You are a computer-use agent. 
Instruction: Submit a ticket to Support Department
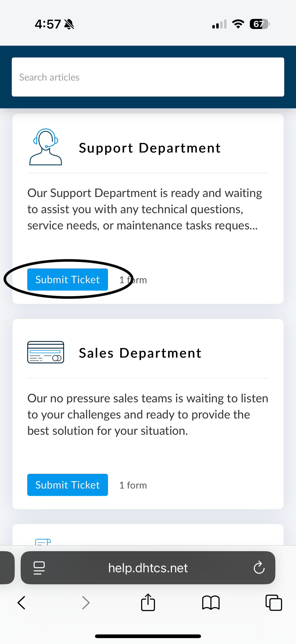[67, 280]
